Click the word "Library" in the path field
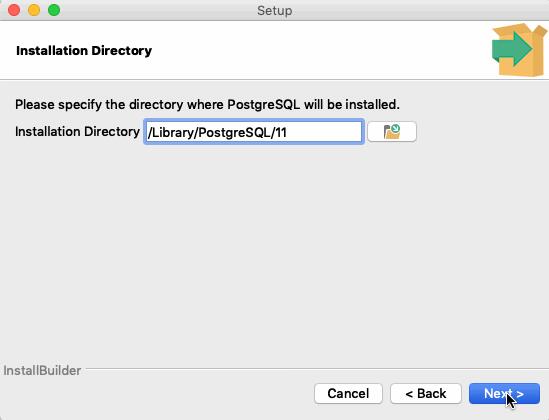549x420 pixels. 173,132
